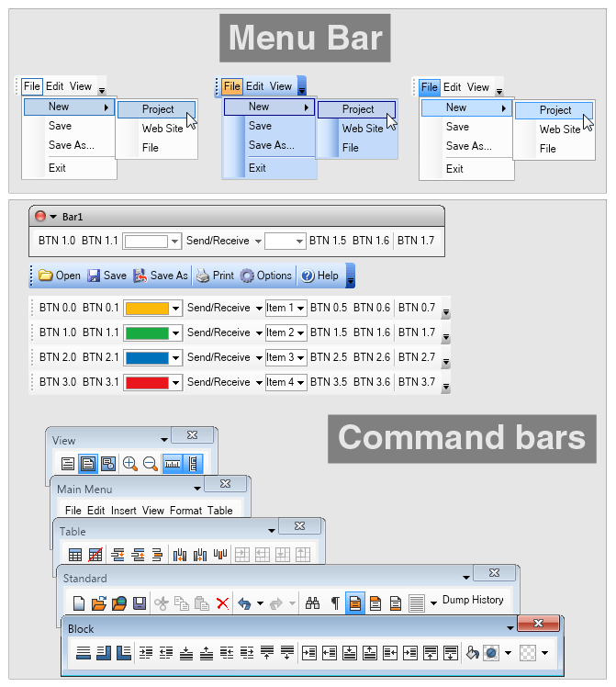Toggle the horizontal ruler in View toolbar

173,464
